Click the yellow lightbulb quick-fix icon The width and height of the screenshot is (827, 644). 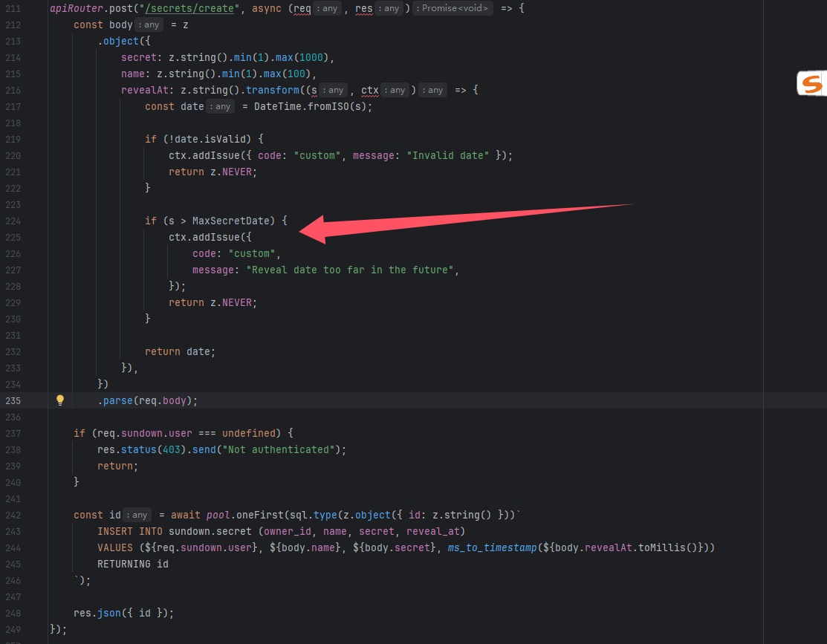(60, 400)
